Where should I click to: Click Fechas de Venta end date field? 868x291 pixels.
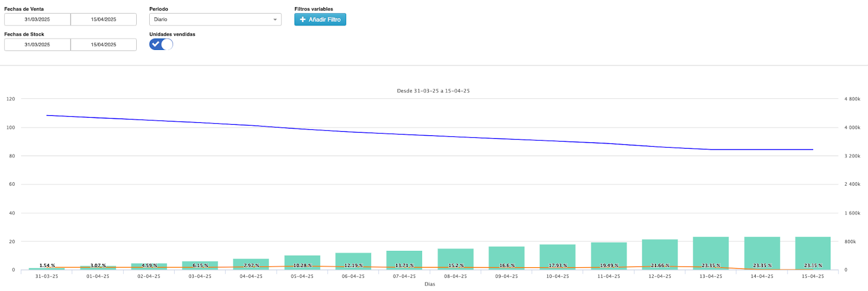pyautogui.click(x=104, y=20)
